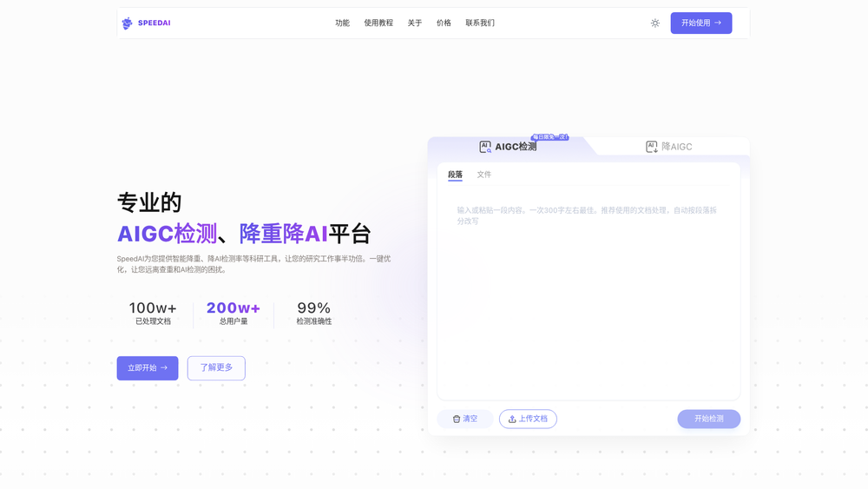Viewport: 868px width, 489px height.
Task: Click the 立即开始 button
Action: [148, 368]
